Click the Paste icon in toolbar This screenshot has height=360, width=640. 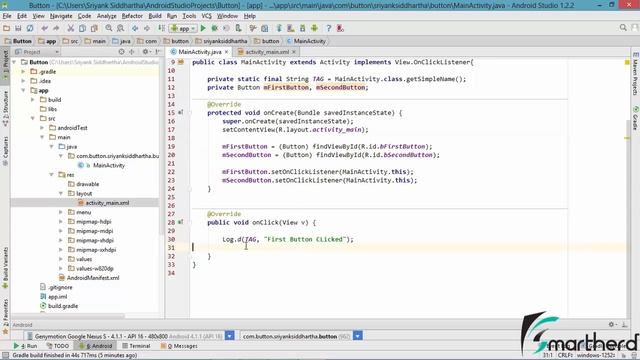[x=94, y=28]
